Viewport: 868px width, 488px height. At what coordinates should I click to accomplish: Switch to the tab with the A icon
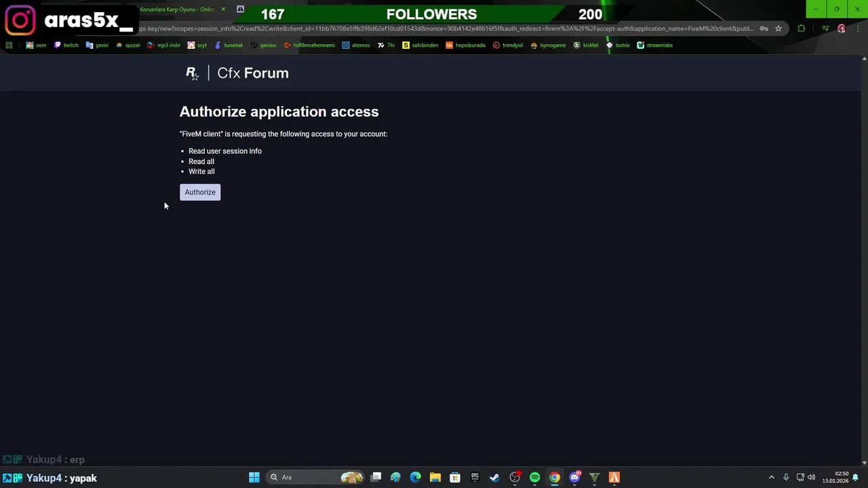[240, 9]
